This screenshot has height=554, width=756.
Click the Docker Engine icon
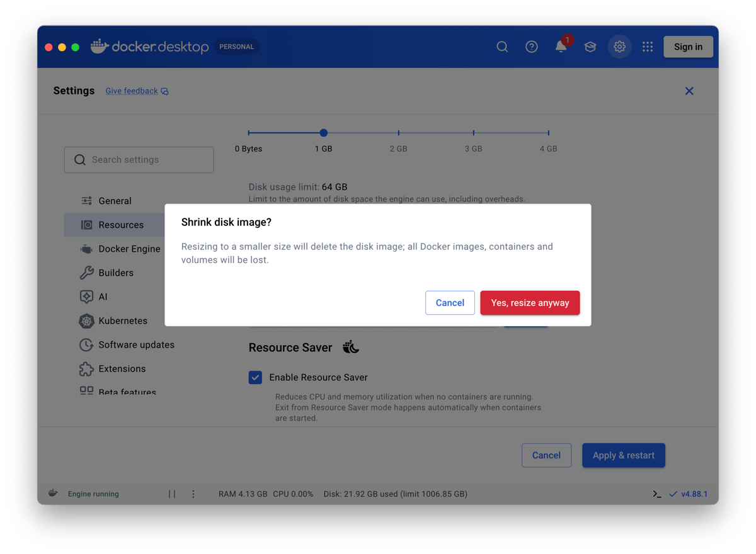pyautogui.click(x=86, y=249)
